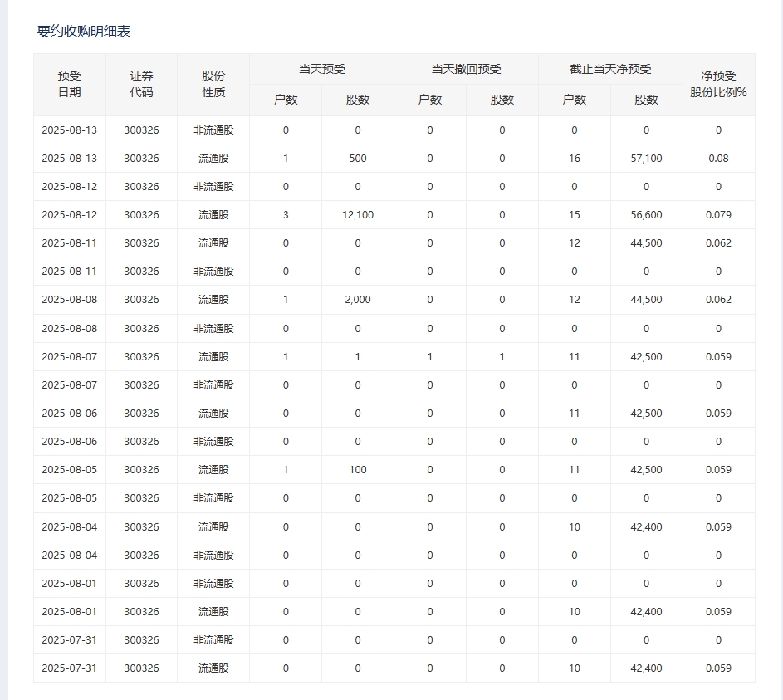This screenshot has width=783, height=700.
Task: Select 2025-08-01 date in the 流通股 row
Action: point(70,612)
